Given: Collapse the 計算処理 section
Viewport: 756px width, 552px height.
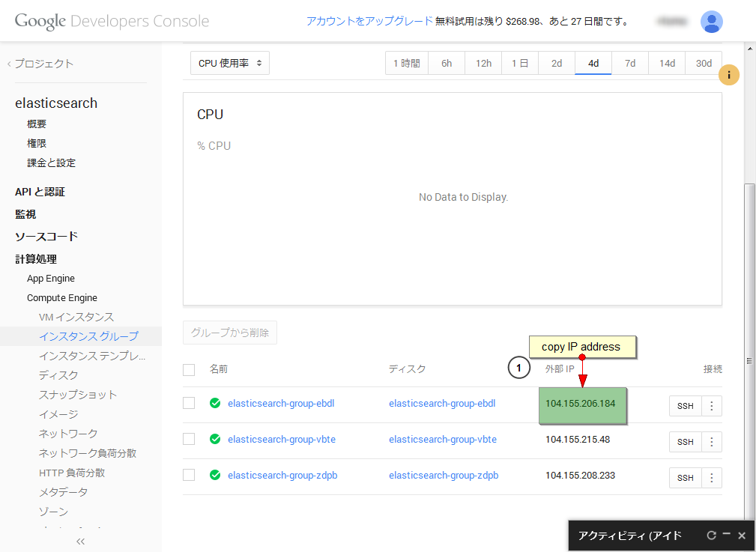Looking at the screenshot, I should point(36,259).
